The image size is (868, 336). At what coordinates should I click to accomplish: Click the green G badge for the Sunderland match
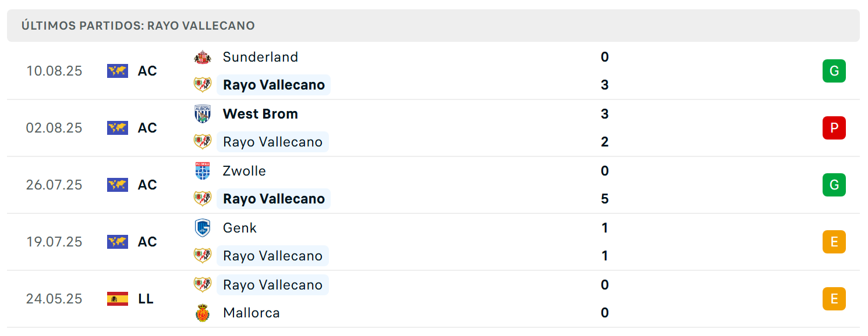click(834, 71)
